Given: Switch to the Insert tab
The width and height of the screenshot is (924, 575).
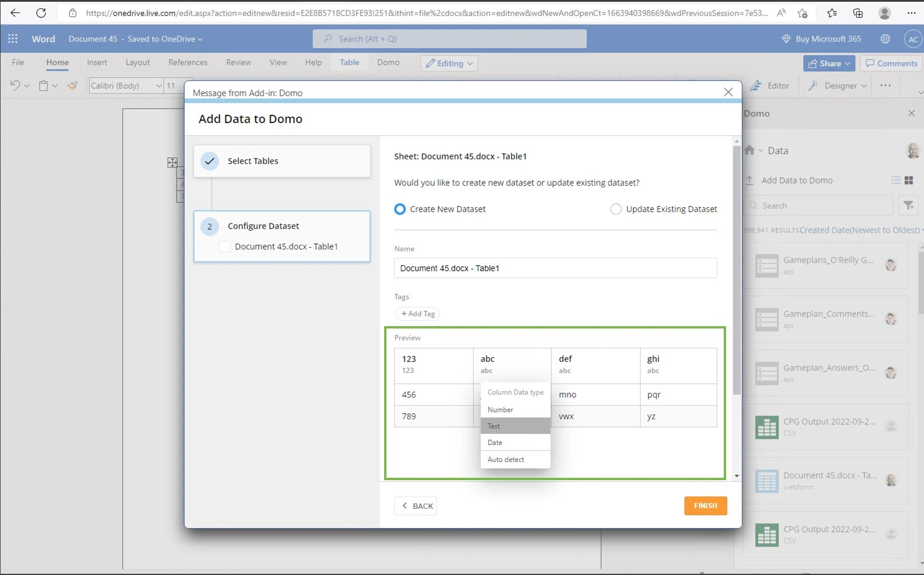Looking at the screenshot, I should (x=97, y=62).
